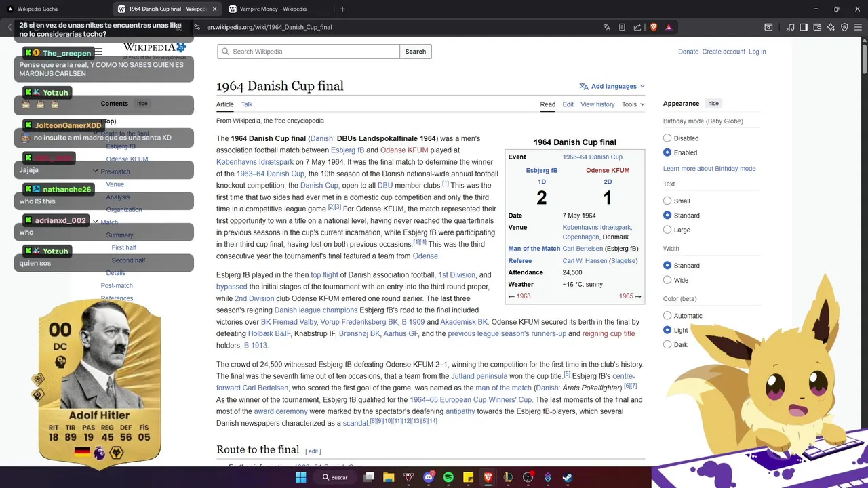Toggle the browser sidebar panel icon

[804, 27]
